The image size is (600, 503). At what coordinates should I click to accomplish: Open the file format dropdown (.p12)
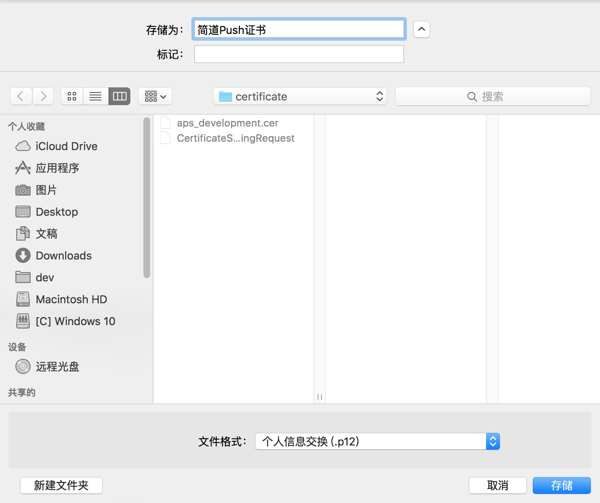point(377,441)
